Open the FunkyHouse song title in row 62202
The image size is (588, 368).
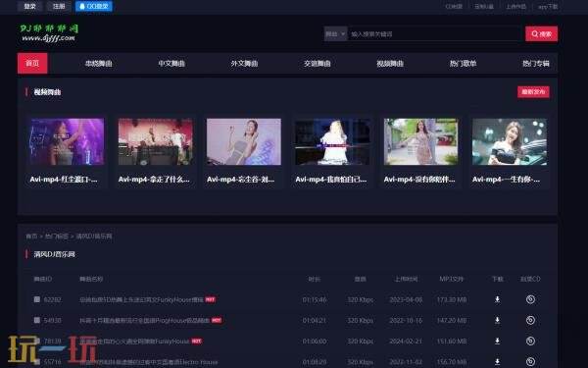[141, 299]
